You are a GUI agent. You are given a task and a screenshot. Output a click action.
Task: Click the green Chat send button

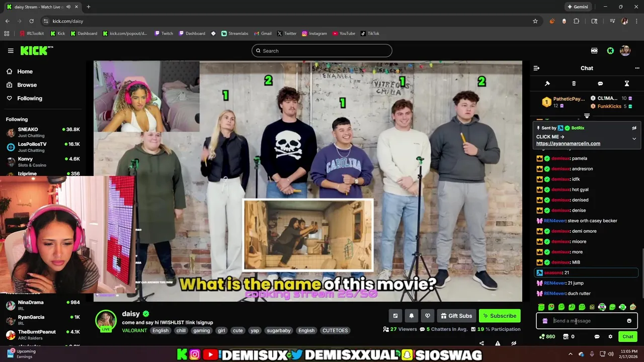point(627,337)
